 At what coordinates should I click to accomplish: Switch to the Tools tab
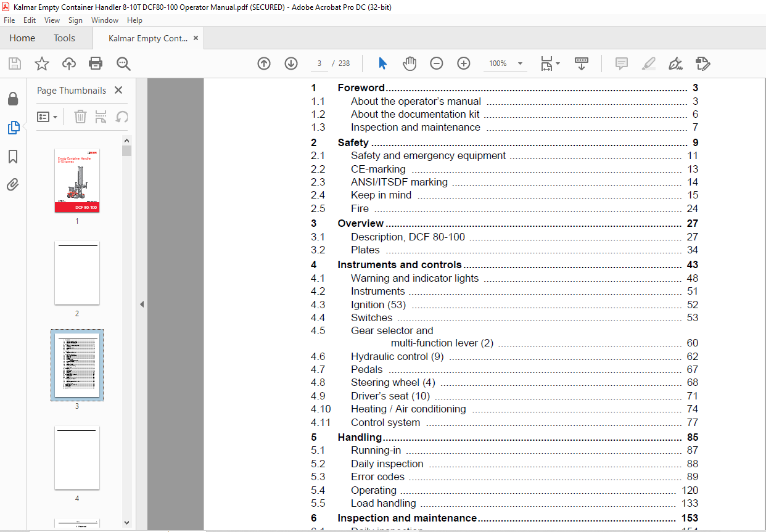(64, 38)
